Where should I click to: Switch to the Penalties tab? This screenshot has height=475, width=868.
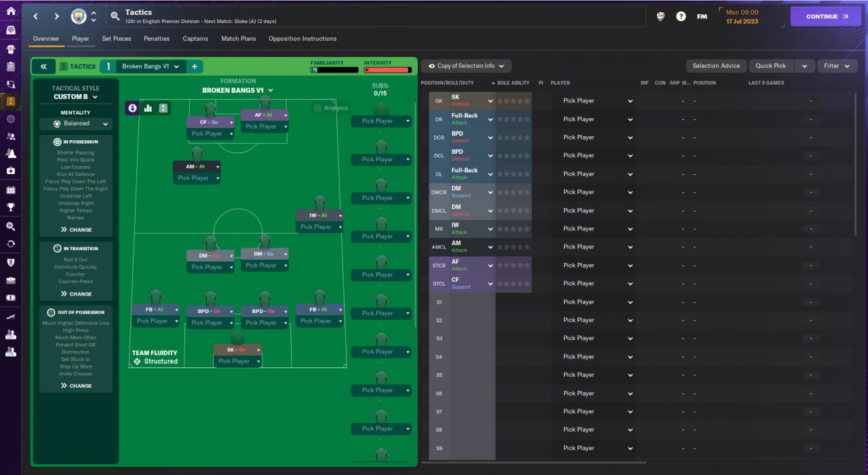[157, 39]
